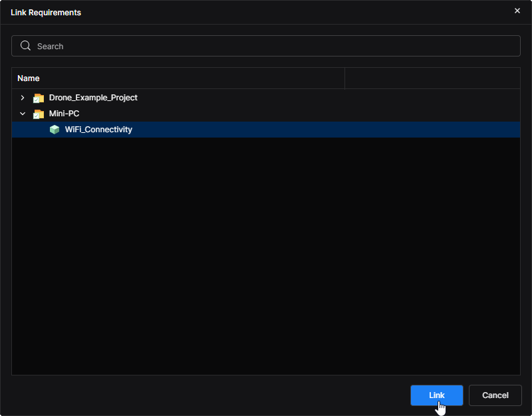Screen dimensions: 532x416
Task: Click the Drone_Example_Project folder icon
Action: coord(39,98)
